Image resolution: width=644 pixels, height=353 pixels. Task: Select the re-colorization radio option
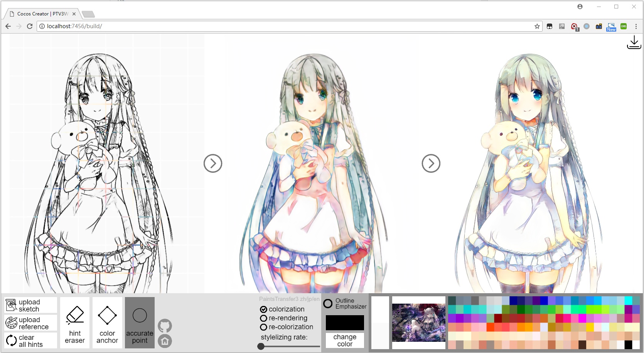[264, 327]
